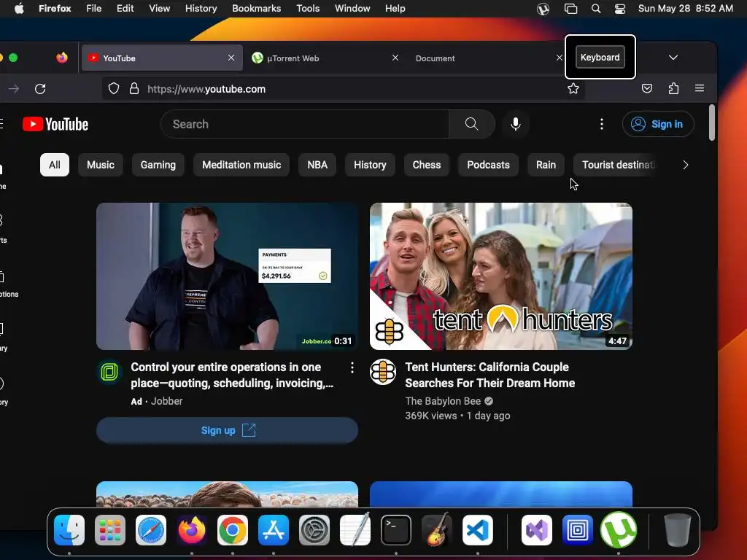Open the Jobber ad options menu

click(x=352, y=367)
